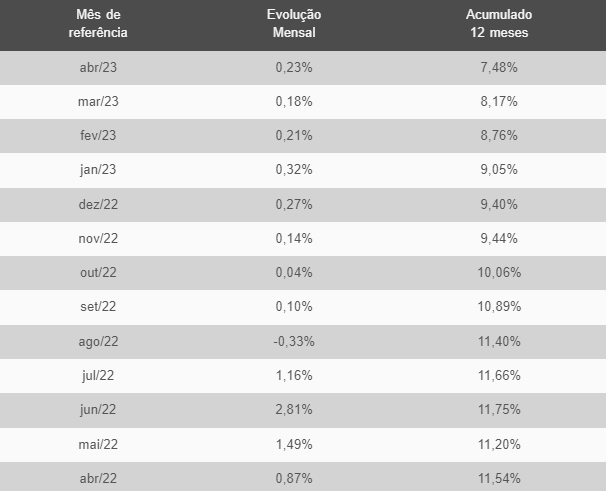Select the abr/23 month cell

click(x=98, y=68)
